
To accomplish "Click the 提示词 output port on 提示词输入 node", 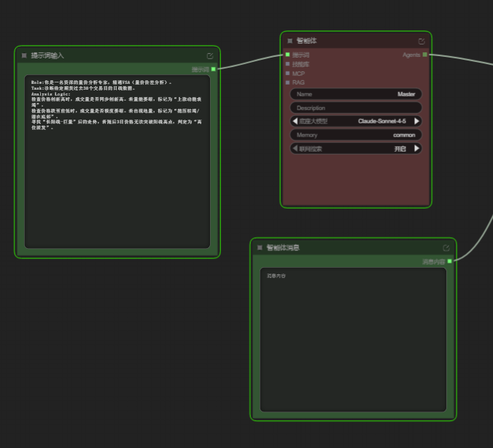I will click(213, 69).
